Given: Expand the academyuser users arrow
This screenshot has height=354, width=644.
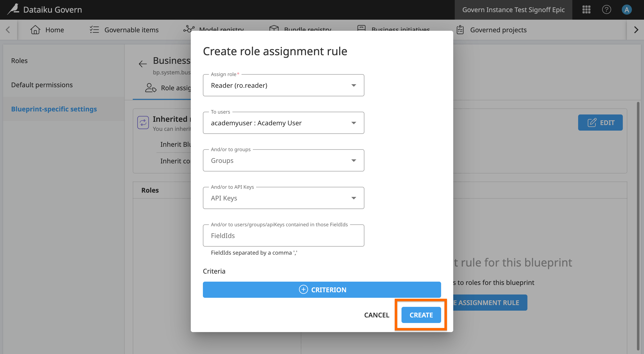Looking at the screenshot, I should [354, 123].
